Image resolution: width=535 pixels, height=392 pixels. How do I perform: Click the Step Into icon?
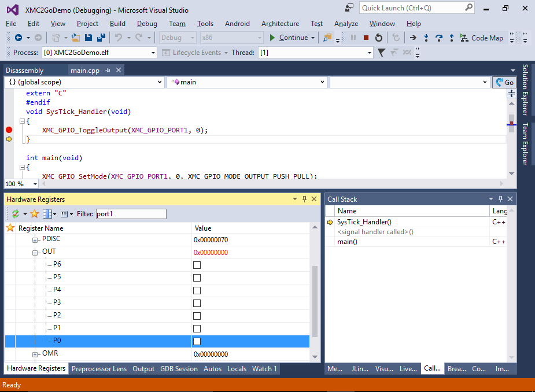pyautogui.click(x=426, y=38)
